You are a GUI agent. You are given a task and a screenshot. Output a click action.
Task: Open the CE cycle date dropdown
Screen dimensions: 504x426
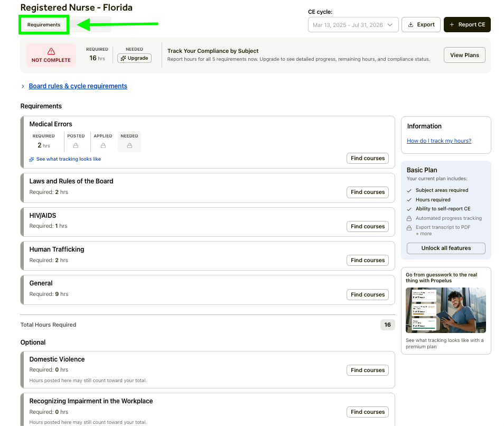click(353, 25)
